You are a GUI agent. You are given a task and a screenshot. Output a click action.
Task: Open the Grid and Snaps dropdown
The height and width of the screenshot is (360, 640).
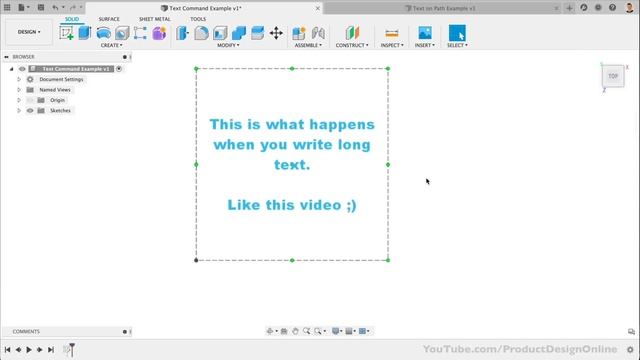[350, 331]
